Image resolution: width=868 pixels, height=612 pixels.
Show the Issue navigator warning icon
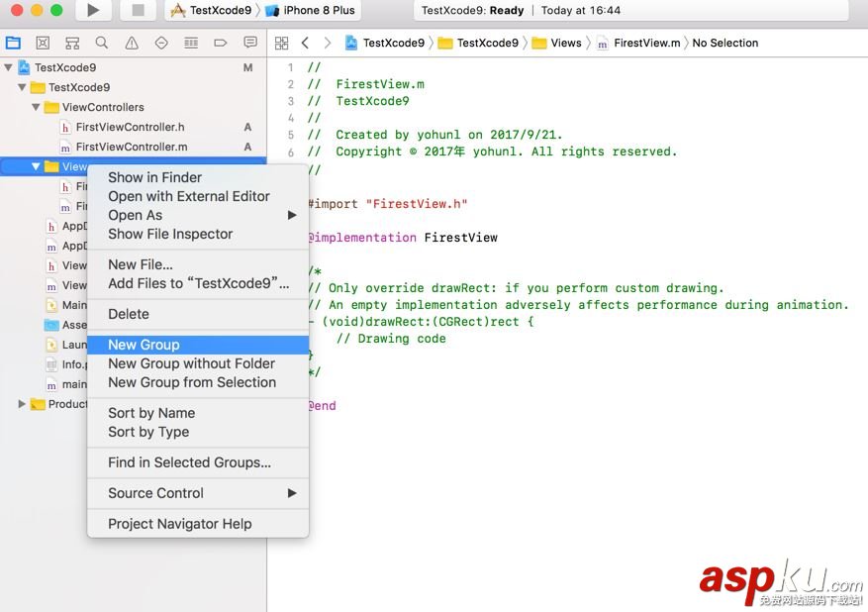[130, 43]
